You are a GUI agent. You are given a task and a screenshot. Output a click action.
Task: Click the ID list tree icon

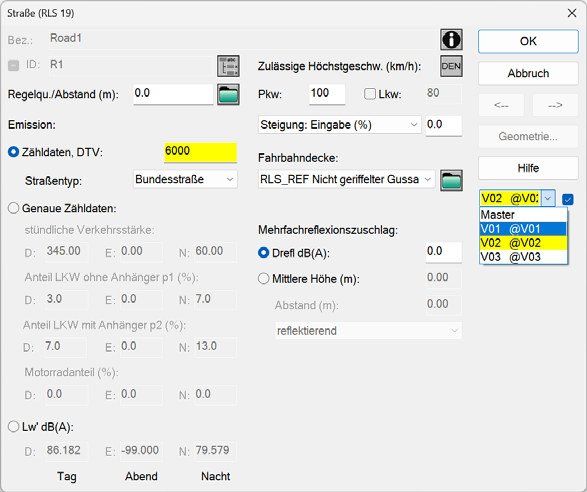click(228, 66)
